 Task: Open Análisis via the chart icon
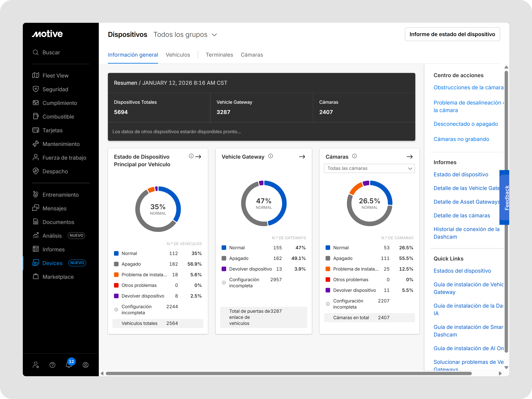(36, 235)
